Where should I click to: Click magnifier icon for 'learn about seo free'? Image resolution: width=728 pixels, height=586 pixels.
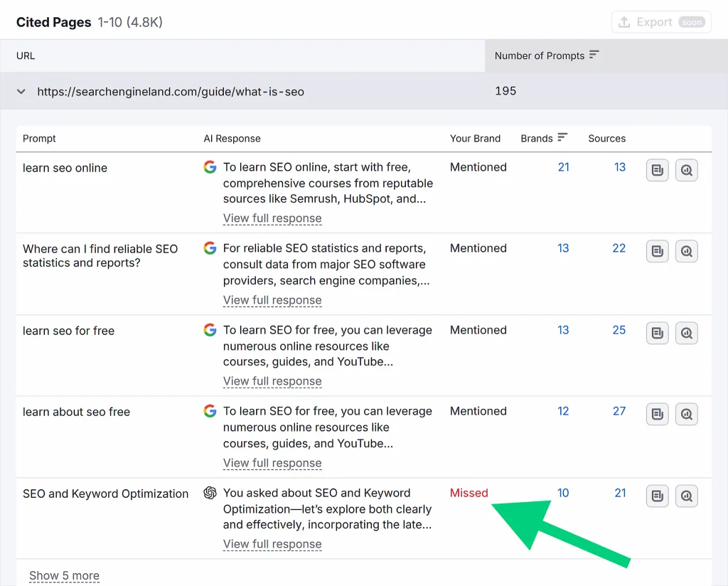tap(686, 414)
